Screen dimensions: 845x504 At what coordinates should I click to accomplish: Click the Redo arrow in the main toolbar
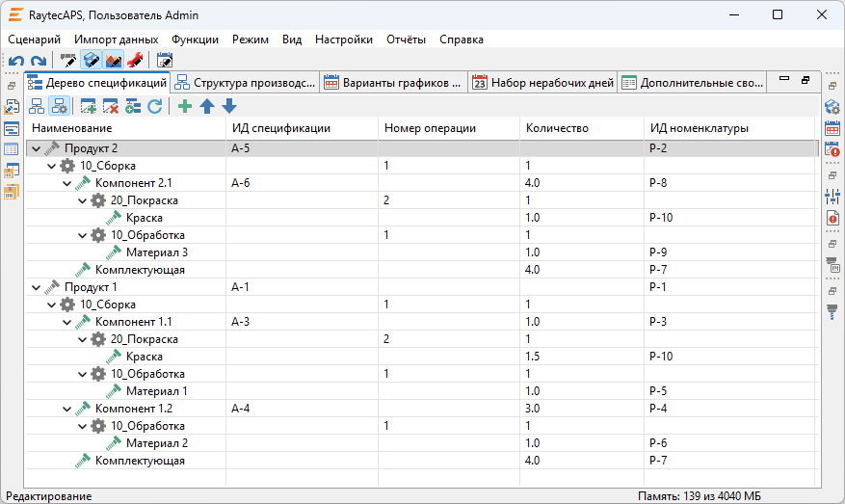pyautogui.click(x=39, y=61)
